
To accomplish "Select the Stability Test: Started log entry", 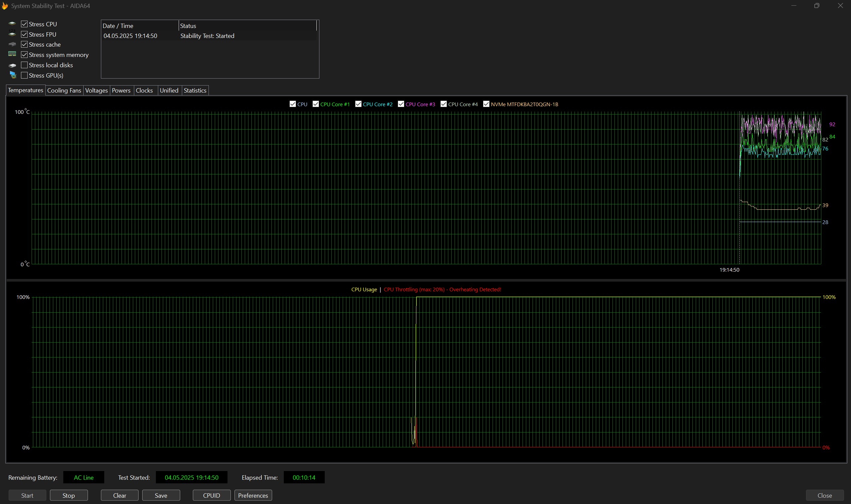I will [x=207, y=36].
